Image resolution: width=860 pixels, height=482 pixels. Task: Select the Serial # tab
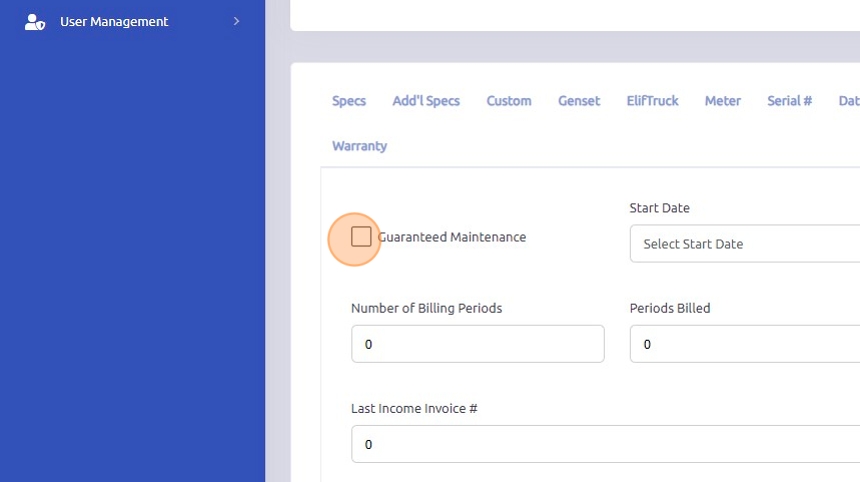pyautogui.click(x=789, y=101)
